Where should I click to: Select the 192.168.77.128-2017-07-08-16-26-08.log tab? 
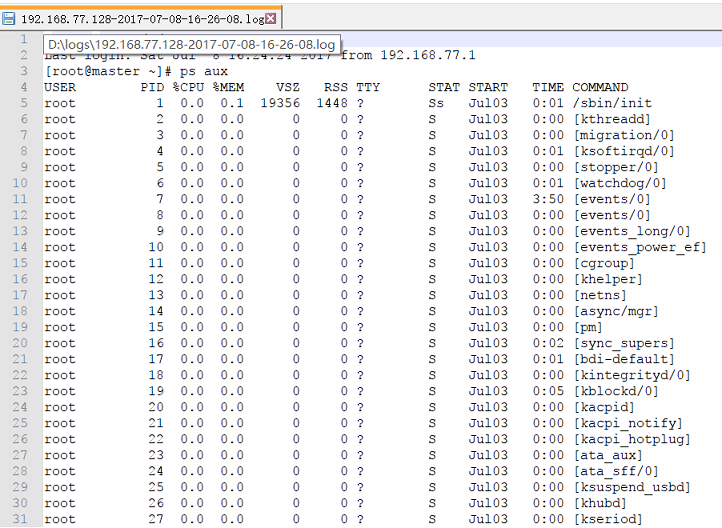[x=140, y=19]
